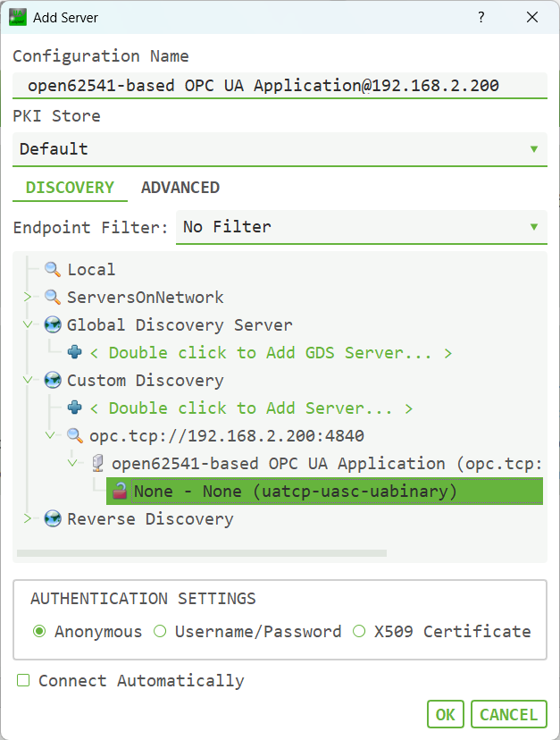Close the Add Server dialog

click(x=532, y=18)
